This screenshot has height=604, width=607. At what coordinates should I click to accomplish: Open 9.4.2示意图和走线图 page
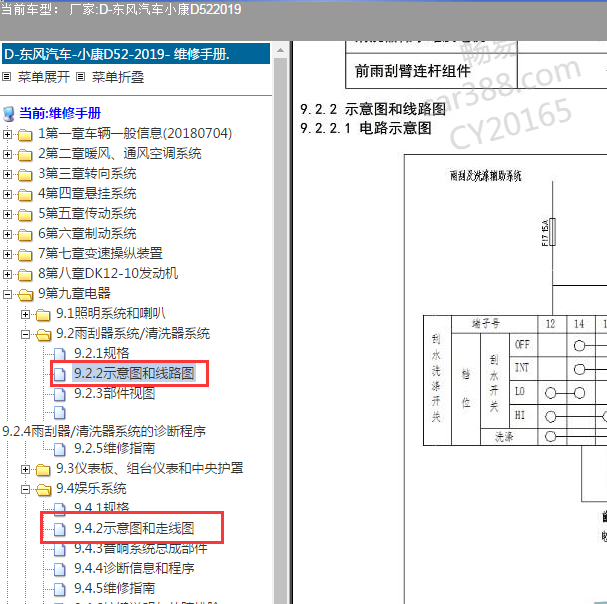(134, 528)
